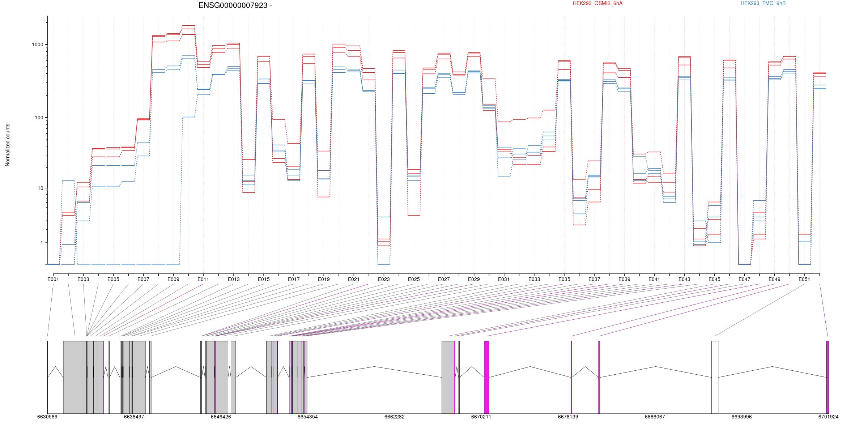868x434 pixels.
Task: Click genomic coordinate 6630569
Action: point(47,417)
